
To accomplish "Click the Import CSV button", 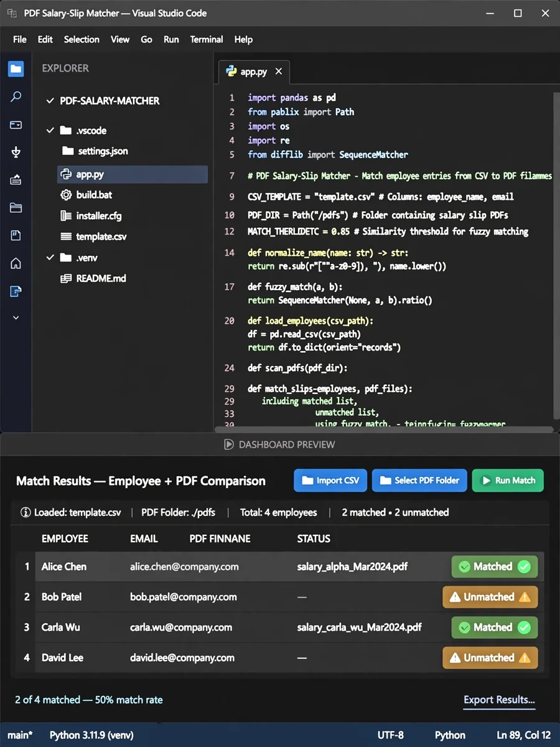I will point(330,481).
